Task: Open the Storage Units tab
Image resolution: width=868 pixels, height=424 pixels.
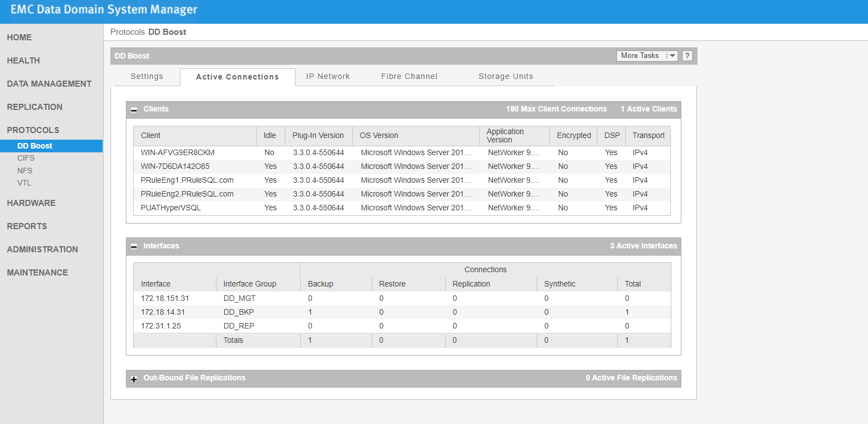Action: pyautogui.click(x=506, y=76)
